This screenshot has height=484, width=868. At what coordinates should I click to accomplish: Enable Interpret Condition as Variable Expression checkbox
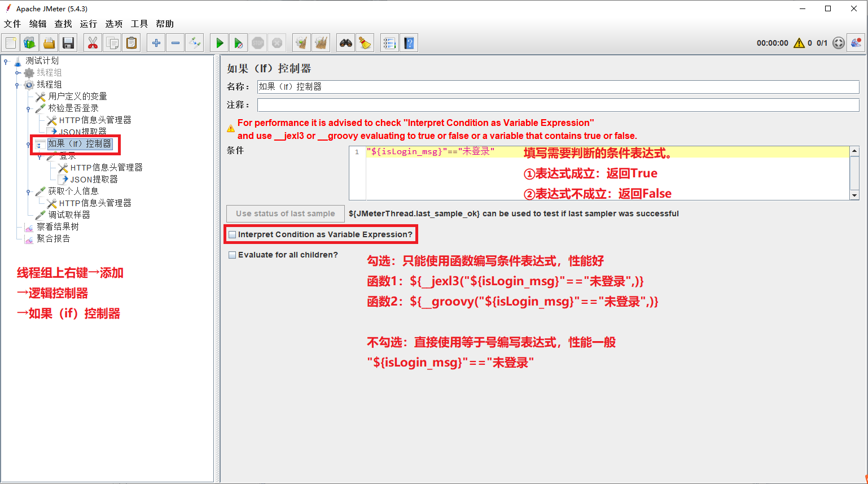pyautogui.click(x=233, y=234)
